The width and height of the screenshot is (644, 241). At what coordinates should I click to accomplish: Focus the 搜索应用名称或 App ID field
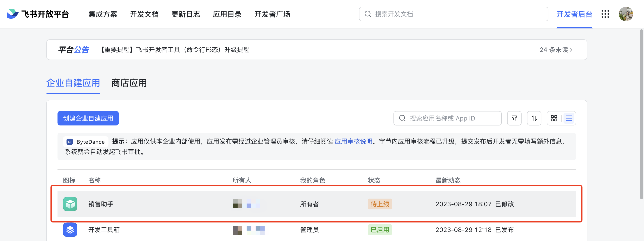coord(447,118)
